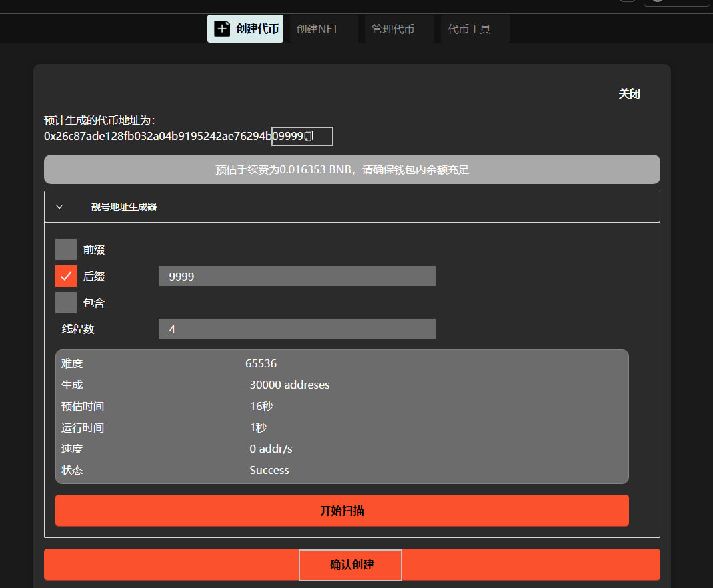Uncheck the 后缀 checkbox
This screenshot has height=588, width=713.
coord(66,276)
